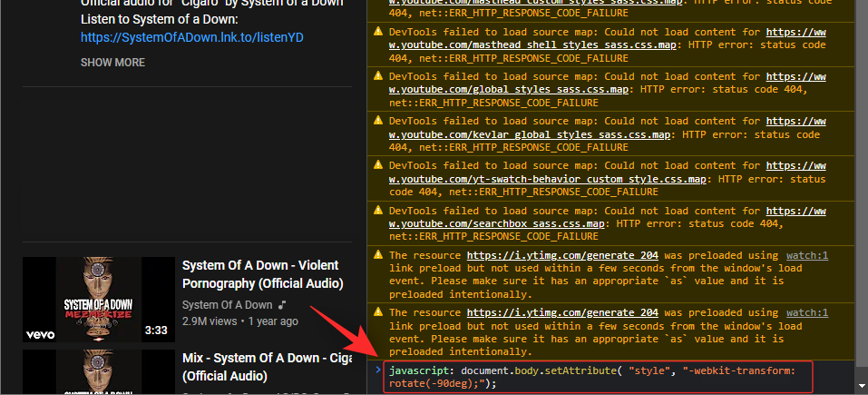
Task: Open the Mix playlist thumbnail
Action: (99, 372)
